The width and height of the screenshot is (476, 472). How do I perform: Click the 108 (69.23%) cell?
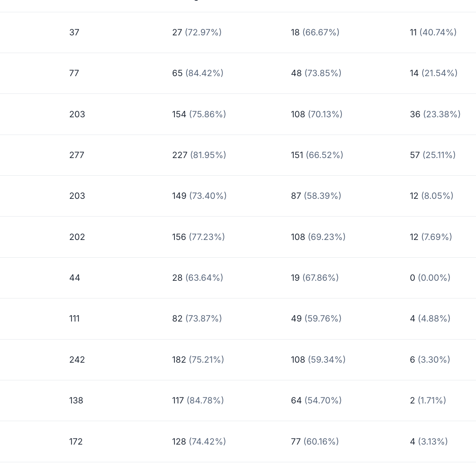click(318, 237)
